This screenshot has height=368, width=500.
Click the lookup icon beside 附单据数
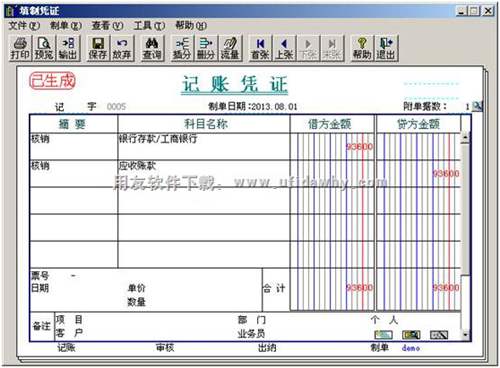click(x=477, y=106)
